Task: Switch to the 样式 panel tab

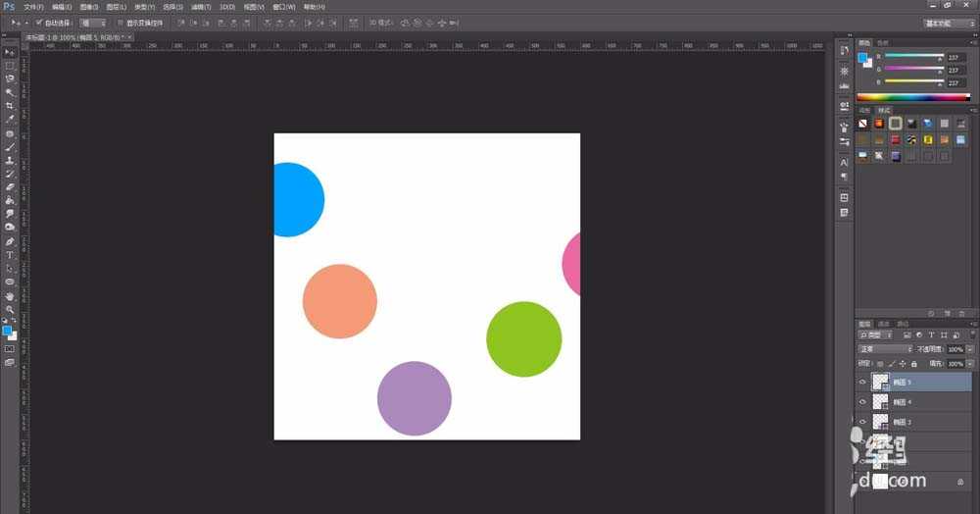Action: [x=885, y=110]
